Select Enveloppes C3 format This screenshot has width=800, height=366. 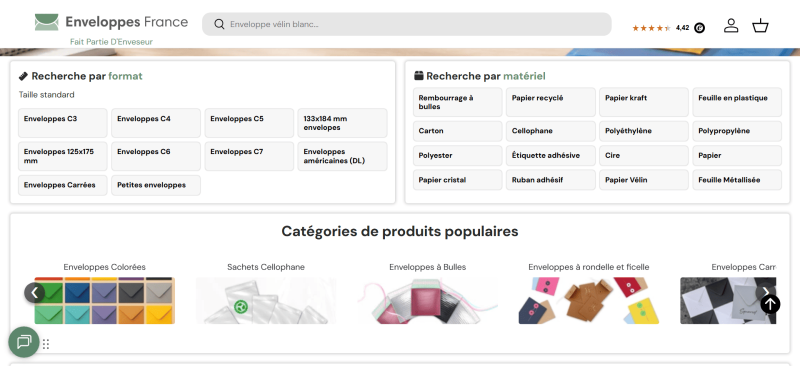click(63, 123)
